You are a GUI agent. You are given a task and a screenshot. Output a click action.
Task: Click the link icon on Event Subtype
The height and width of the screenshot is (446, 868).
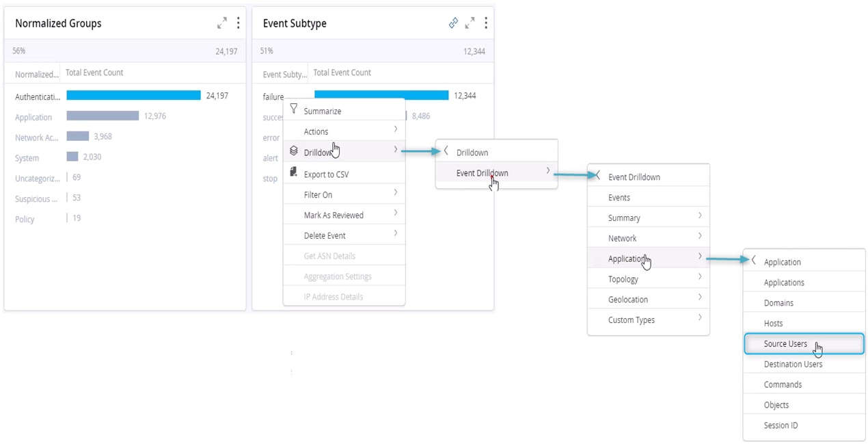(453, 23)
